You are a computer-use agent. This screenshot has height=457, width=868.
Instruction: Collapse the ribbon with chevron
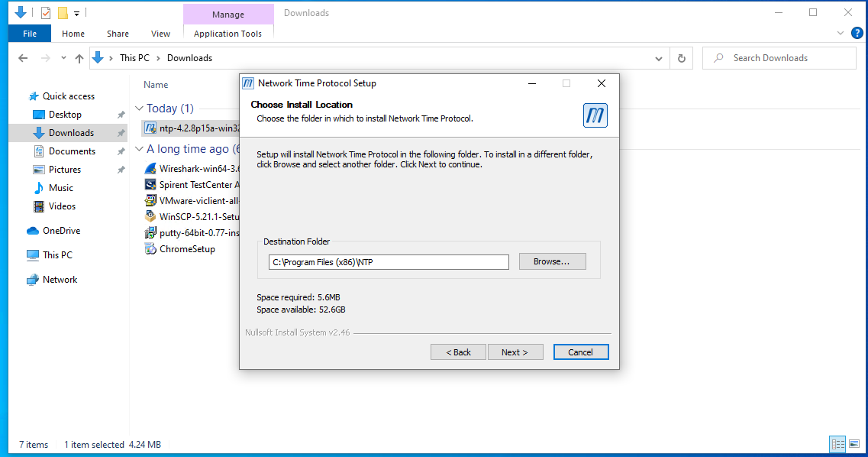tap(841, 33)
